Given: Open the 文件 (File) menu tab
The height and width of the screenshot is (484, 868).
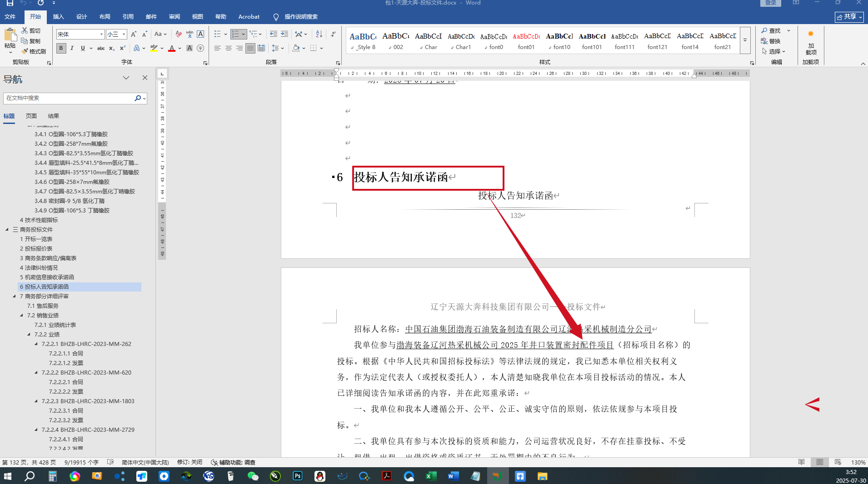Looking at the screenshot, I should pos(10,17).
